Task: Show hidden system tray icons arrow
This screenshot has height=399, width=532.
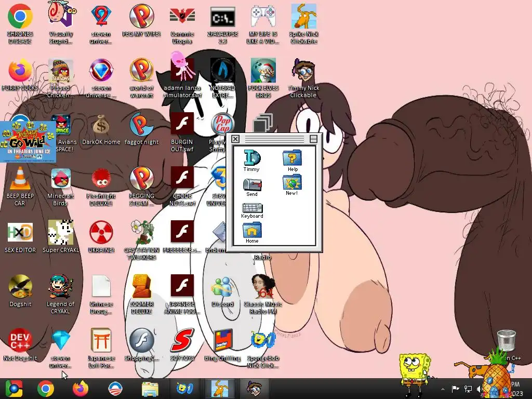Action: pos(443,389)
